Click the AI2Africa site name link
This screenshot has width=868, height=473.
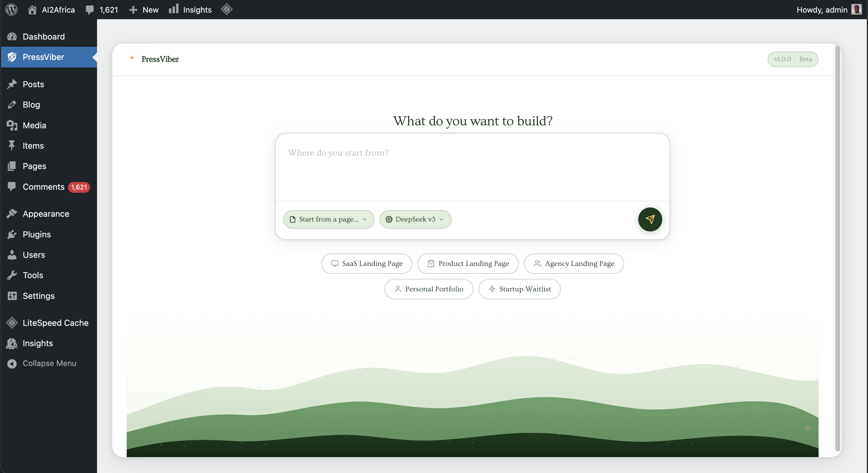[58, 10]
